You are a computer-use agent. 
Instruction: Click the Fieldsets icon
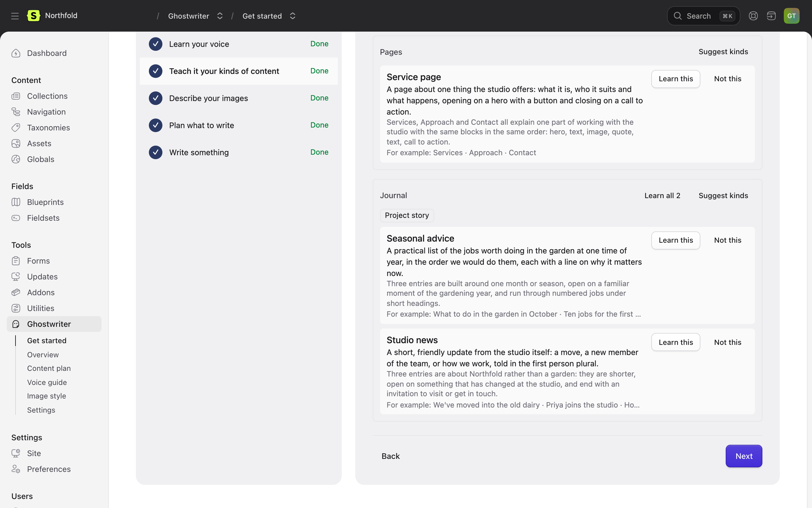tap(16, 218)
